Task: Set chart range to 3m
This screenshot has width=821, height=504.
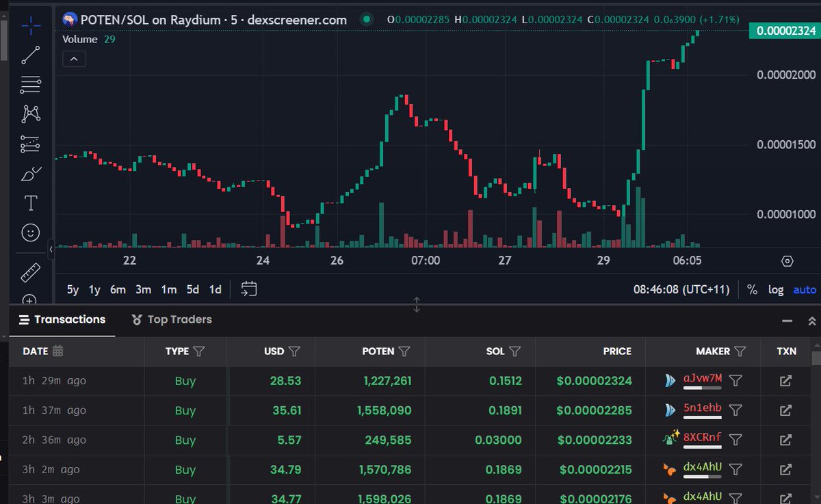Action: [143, 289]
